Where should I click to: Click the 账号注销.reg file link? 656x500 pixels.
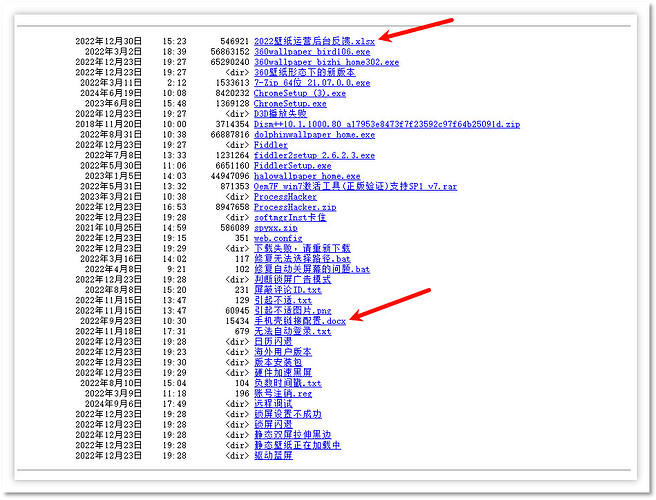tap(284, 393)
